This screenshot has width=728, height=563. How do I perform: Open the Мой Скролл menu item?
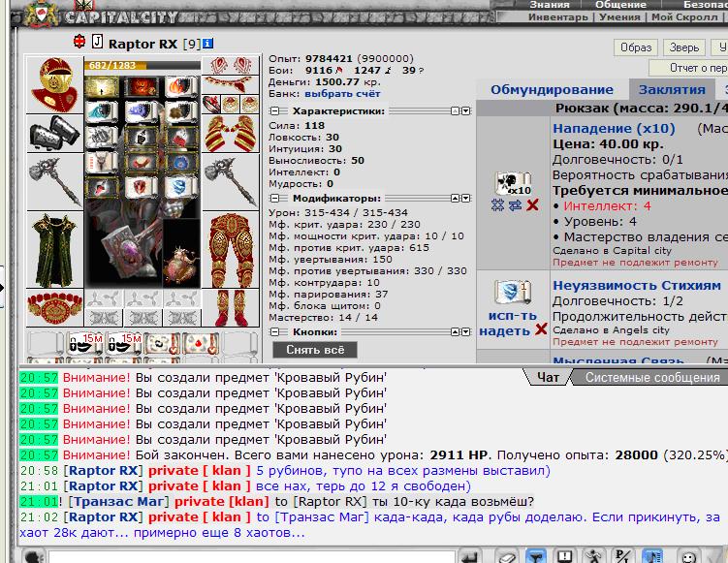[684, 17]
